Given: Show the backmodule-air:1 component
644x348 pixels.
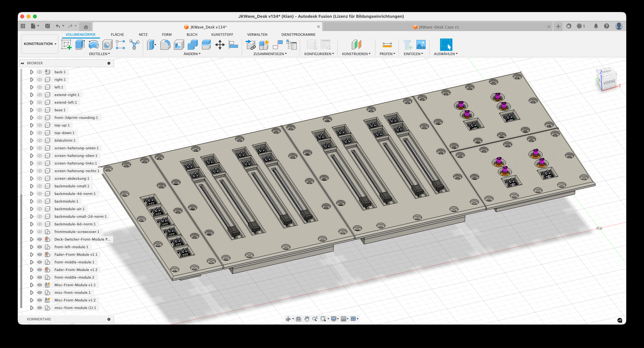Looking at the screenshot, I should point(40,209).
